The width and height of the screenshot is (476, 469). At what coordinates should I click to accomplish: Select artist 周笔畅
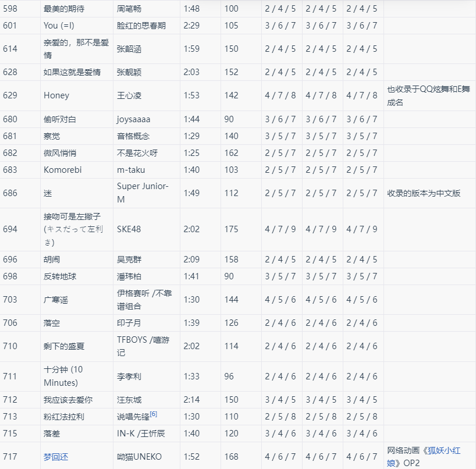129,9
